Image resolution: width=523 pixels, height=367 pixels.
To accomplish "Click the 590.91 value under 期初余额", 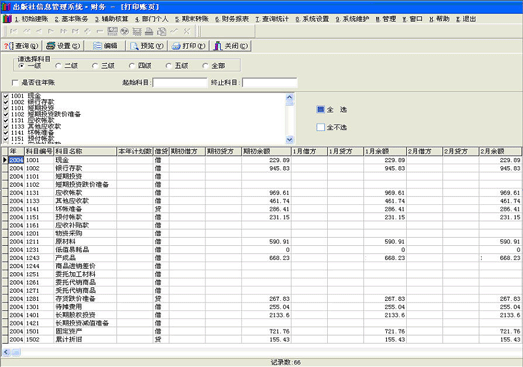I will point(280,242).
